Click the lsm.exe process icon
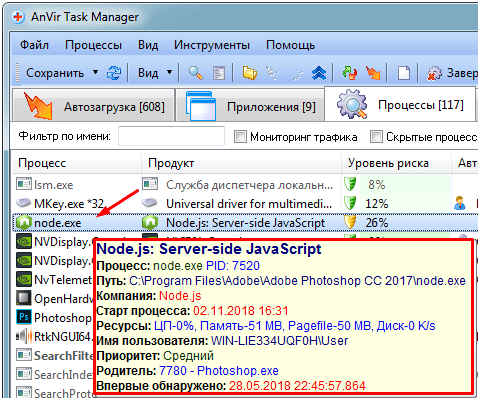Screen dimensions: 478x398 pos(24,184)
